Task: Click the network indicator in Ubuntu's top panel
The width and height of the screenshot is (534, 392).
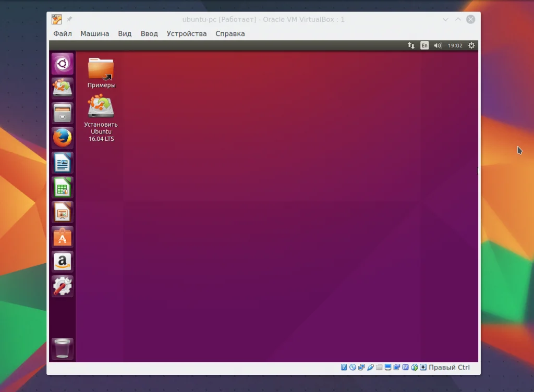Action: (411, 45)
